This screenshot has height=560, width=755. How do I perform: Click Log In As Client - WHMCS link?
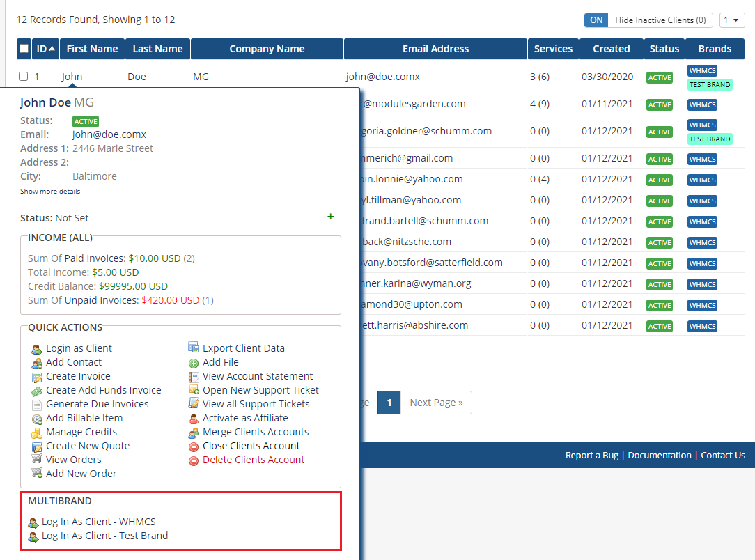coord(99,522)
